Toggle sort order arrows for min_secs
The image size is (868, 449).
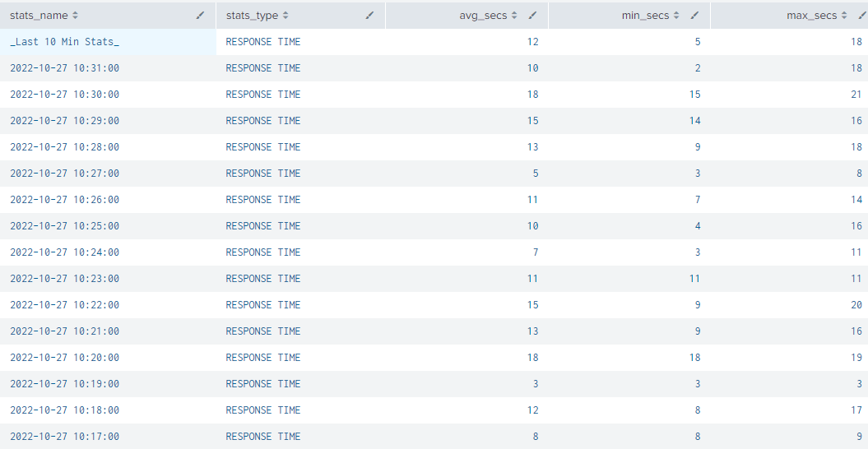point(676,16)
